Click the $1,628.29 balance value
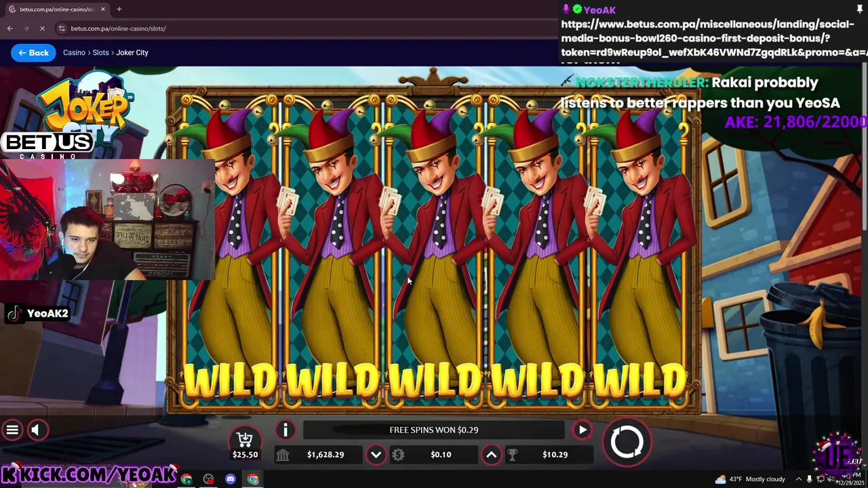Image resolution: width=868 pixels, height=488 pixels. [325, 455]
